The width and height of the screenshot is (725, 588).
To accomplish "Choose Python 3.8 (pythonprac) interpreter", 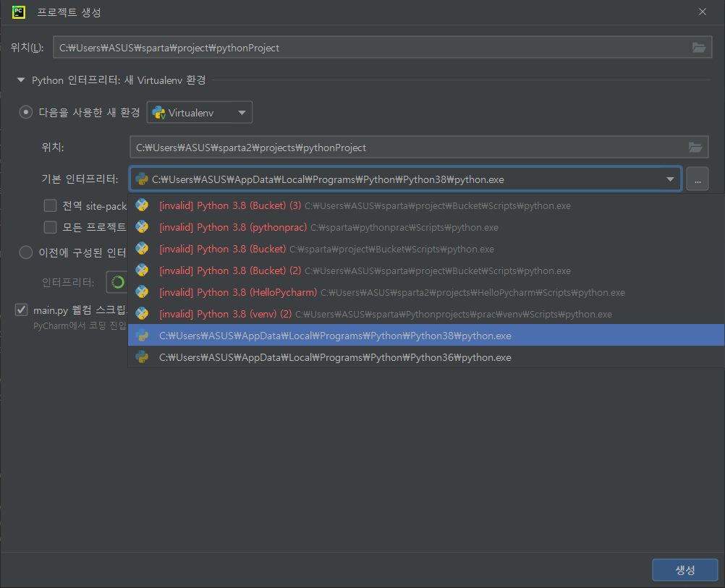I will click(x=426, y=227).
